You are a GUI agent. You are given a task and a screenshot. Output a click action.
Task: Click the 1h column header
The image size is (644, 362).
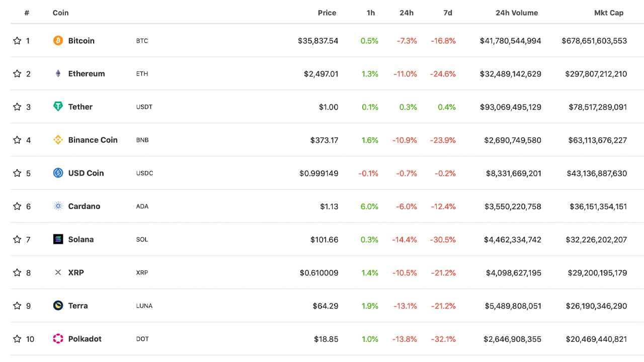(x=370, y=13)
